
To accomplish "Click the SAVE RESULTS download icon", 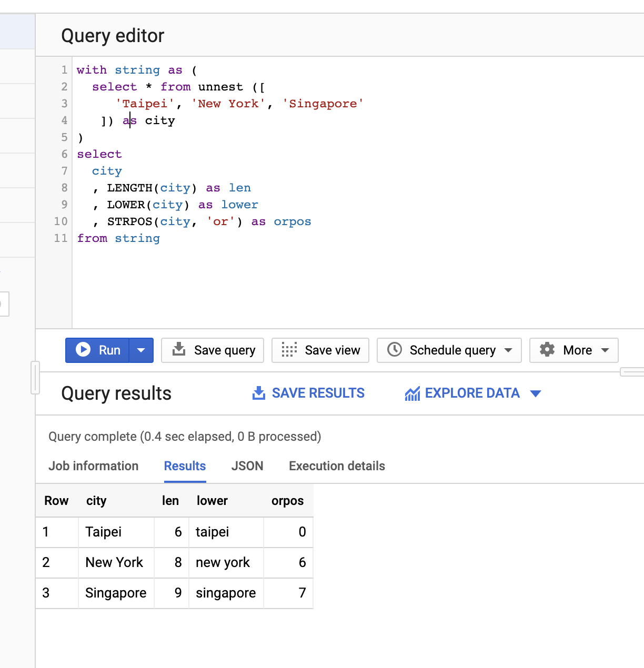I will 258,393.
